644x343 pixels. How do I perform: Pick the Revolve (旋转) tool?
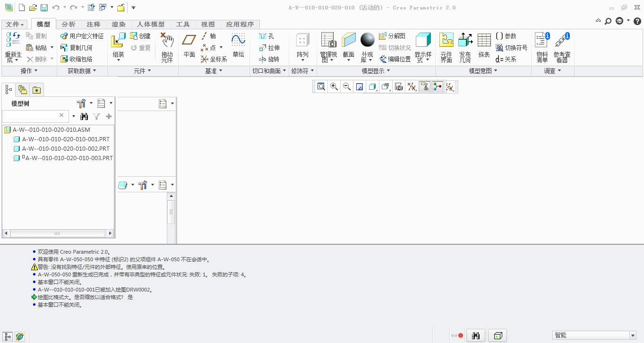[x=269, y=59]
